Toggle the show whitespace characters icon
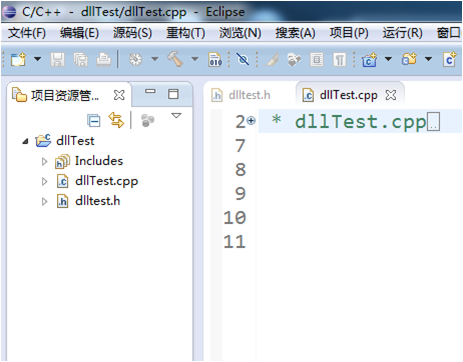Screen dimensions: 463x362 [x=339, y=60]
